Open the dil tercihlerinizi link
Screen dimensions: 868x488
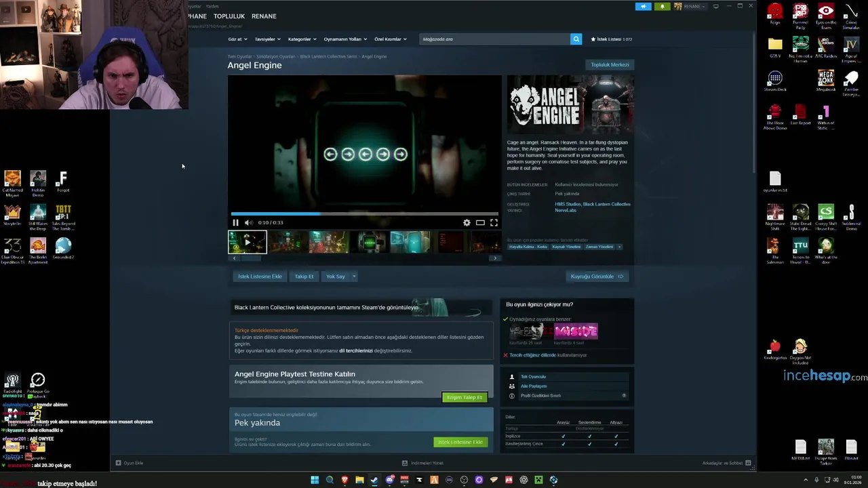[356, 350]
